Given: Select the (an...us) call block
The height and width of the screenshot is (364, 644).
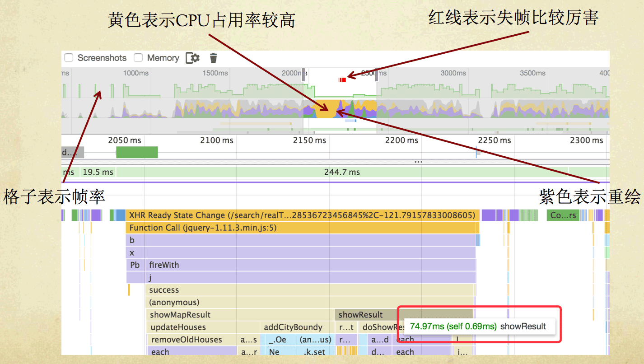Looking at the screenshot, I should (315, 340).
